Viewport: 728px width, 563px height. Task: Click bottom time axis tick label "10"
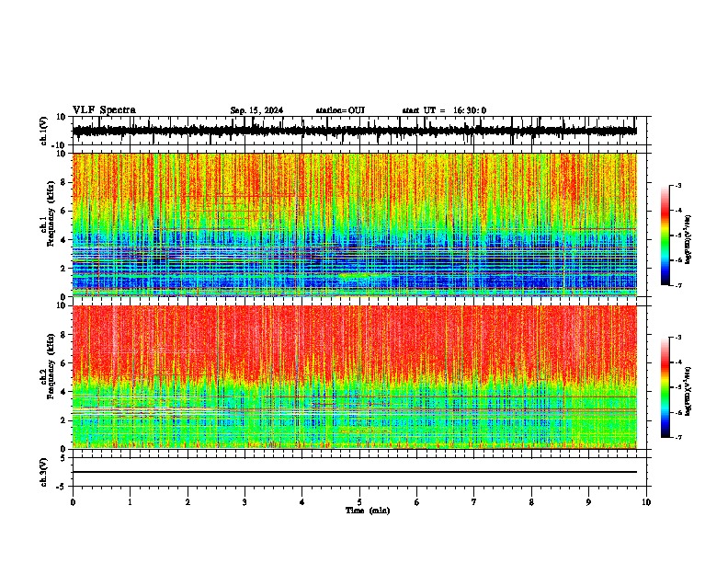click(646, 502)
